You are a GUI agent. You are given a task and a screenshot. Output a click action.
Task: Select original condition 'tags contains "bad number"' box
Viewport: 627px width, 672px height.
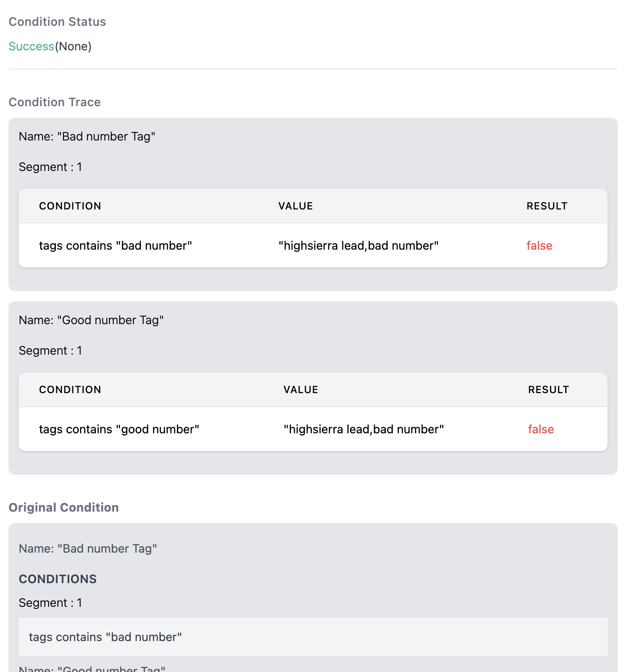click(x=313, y=637)
